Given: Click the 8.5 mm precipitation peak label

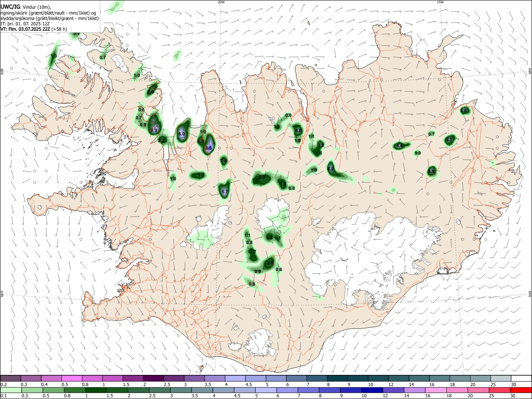Looking at the screenshot, I should (x=209, y=148).
